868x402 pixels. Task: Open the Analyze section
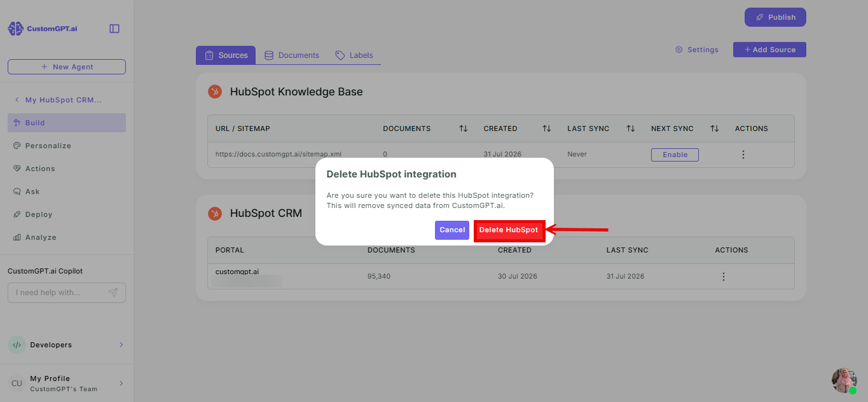[x=67, y=237]
